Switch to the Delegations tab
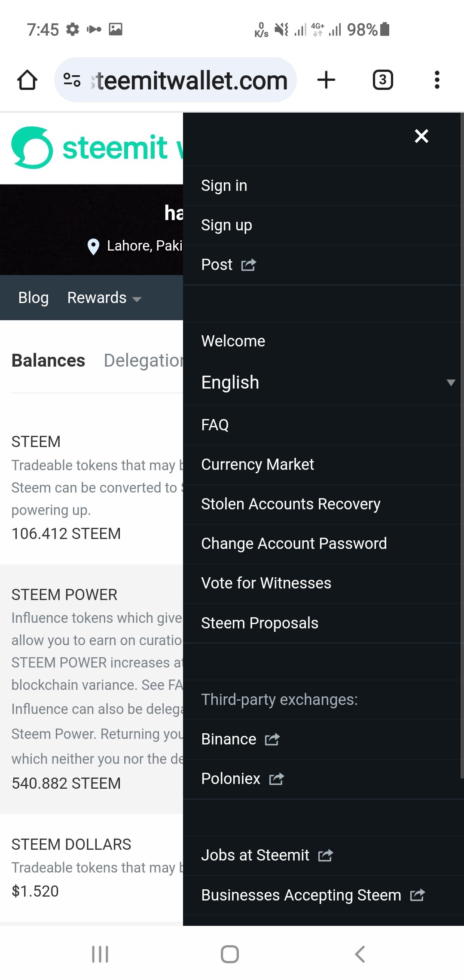Screen dimensions: 464x980 pyautogui.click(x=143, y=360)
